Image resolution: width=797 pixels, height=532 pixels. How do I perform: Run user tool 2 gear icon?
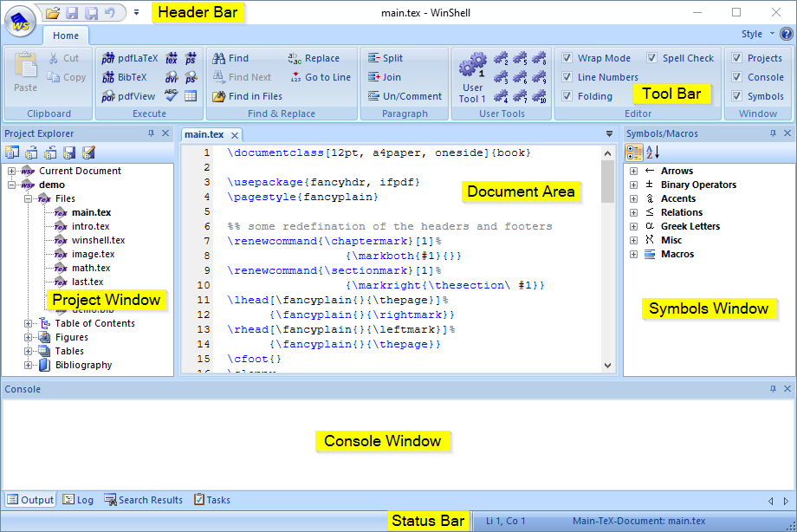click(502, 58)
